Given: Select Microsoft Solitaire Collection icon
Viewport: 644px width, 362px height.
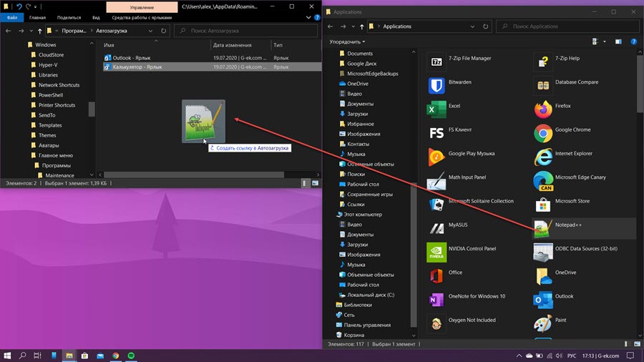Looking at the screenshot, I should click(x=436, y=205).
